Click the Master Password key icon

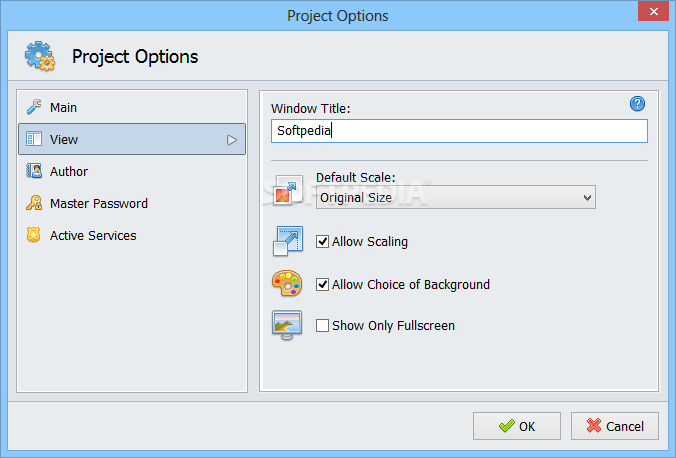34,203
